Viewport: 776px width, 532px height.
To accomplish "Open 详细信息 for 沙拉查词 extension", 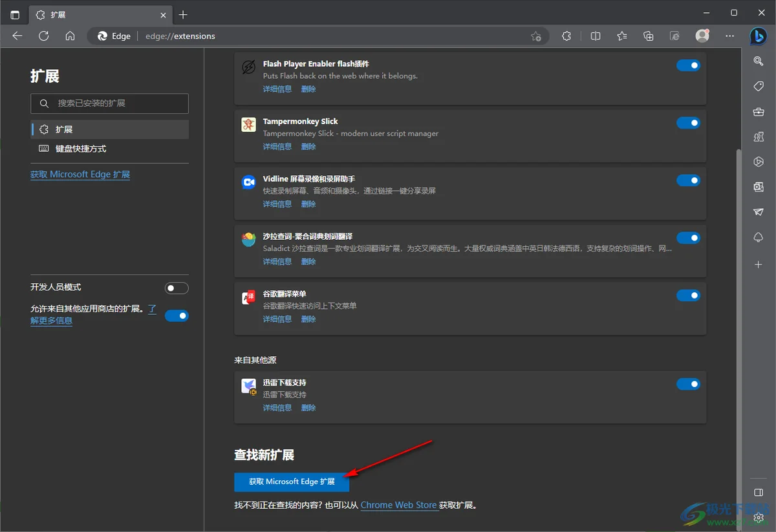I will coord(277,262).
